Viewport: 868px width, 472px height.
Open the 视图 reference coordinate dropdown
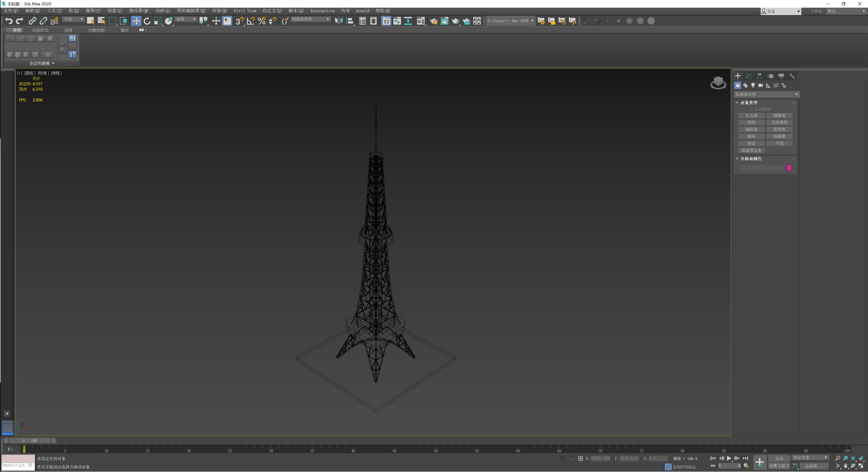coord(186,19)
